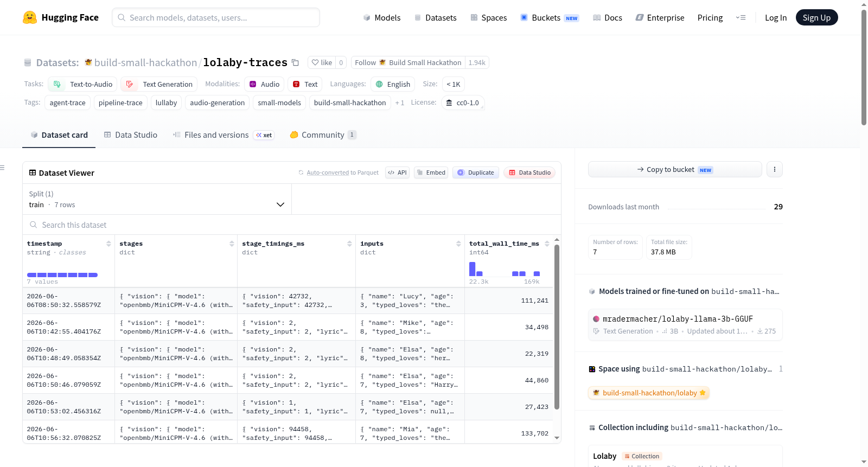Click the API button
Screen dimensions: 868x467
[x=397, y=172]
